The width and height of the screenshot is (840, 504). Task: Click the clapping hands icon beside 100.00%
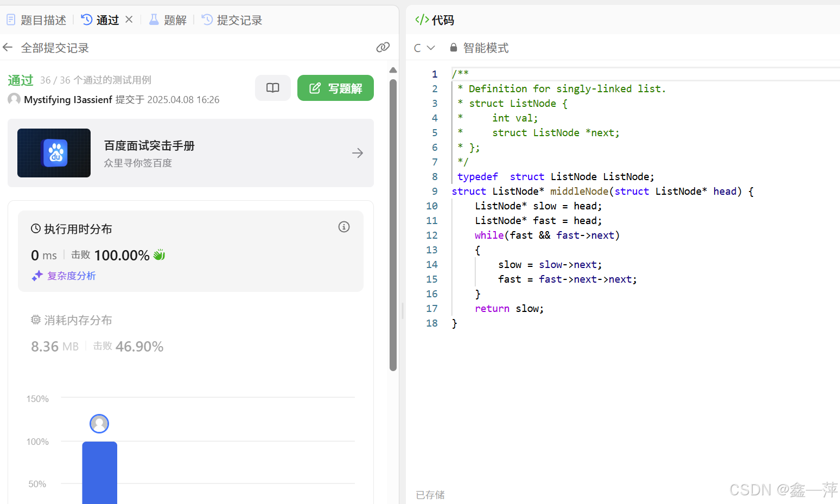point(159,254)
